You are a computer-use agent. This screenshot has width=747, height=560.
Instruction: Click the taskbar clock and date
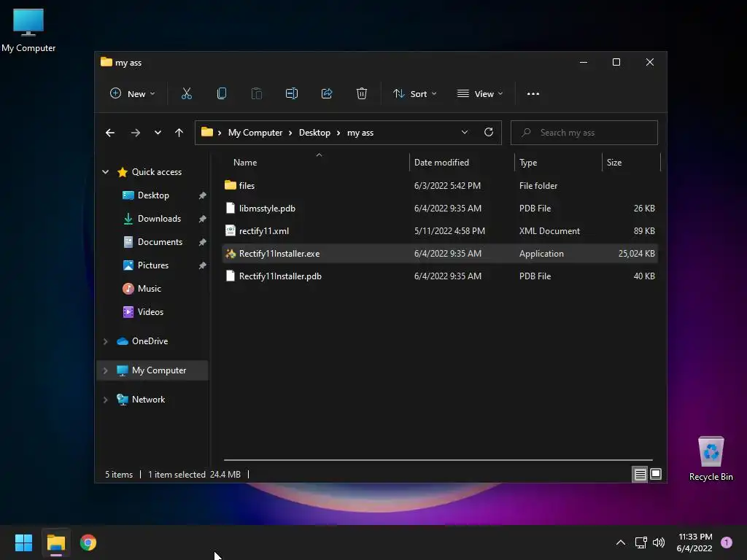(694, 542)
